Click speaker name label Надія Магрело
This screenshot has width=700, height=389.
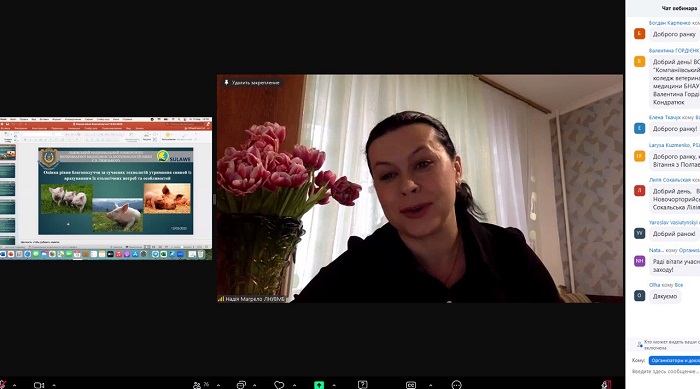pos(255,299)
